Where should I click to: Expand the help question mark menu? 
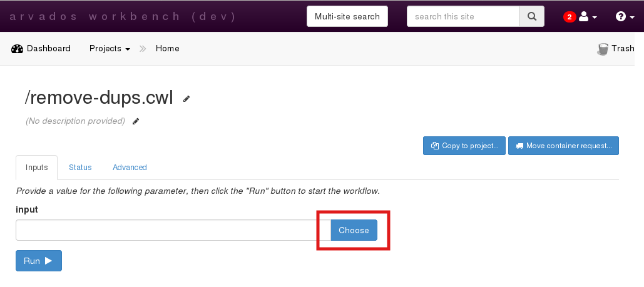pyautogui.click(x=624, y=17)
